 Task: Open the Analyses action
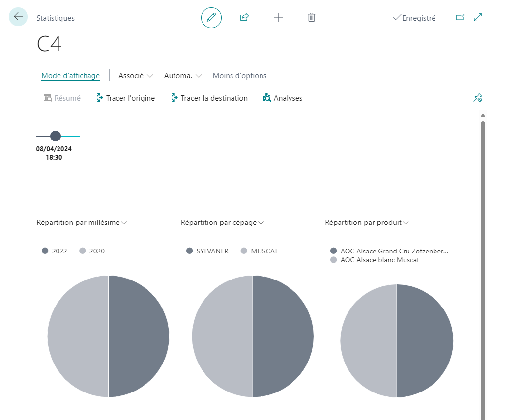click(x=283, y=98)
